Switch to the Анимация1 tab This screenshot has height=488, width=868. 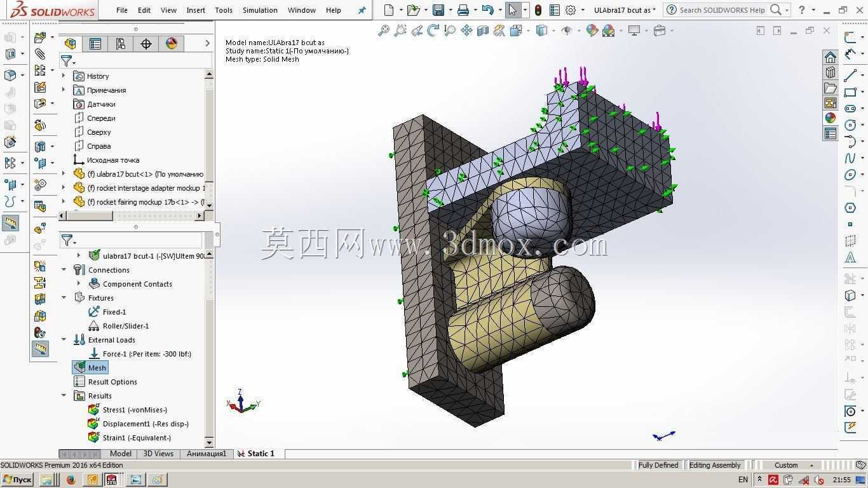(x=206, y=454)
